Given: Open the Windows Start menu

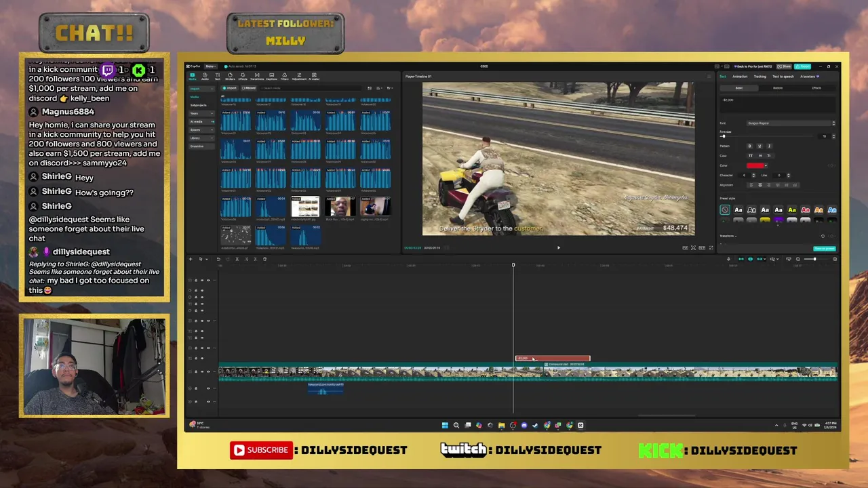Looking at the screenshot, I should click(x=445, y=425).
